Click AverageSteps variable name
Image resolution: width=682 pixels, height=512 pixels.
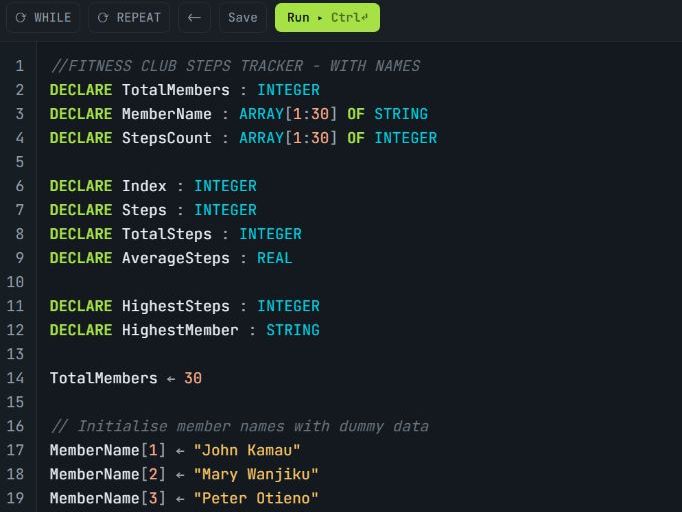175,258
